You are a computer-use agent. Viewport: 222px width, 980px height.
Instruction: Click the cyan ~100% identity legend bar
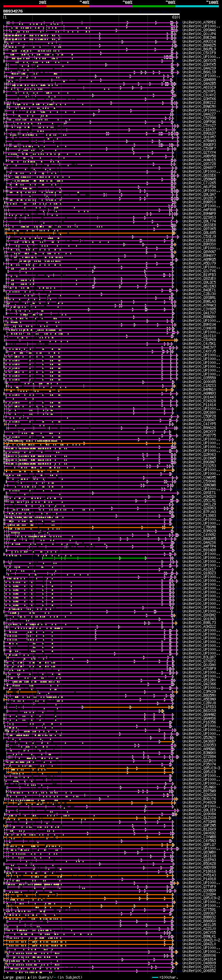pos(197,6)
